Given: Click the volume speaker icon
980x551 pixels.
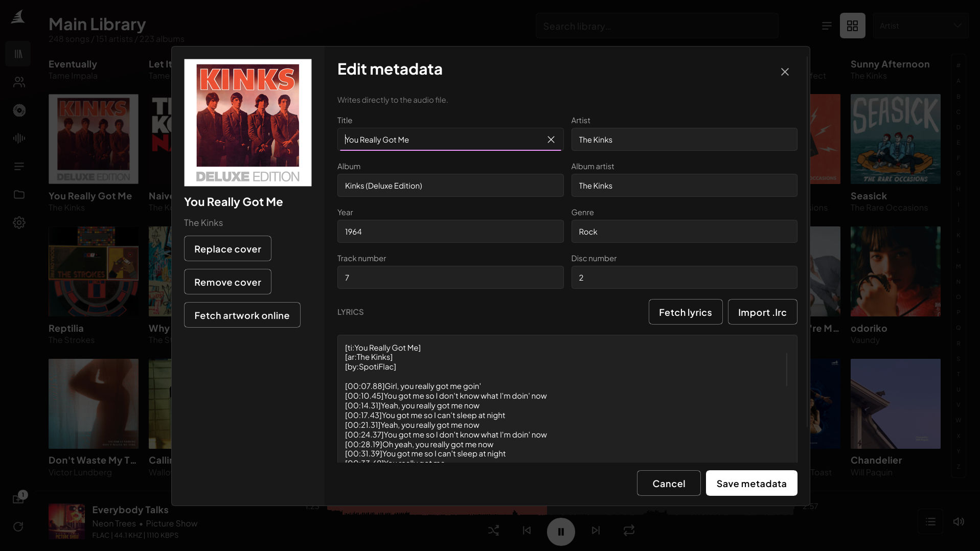Looking at the screenshot, I should point(959,521).
